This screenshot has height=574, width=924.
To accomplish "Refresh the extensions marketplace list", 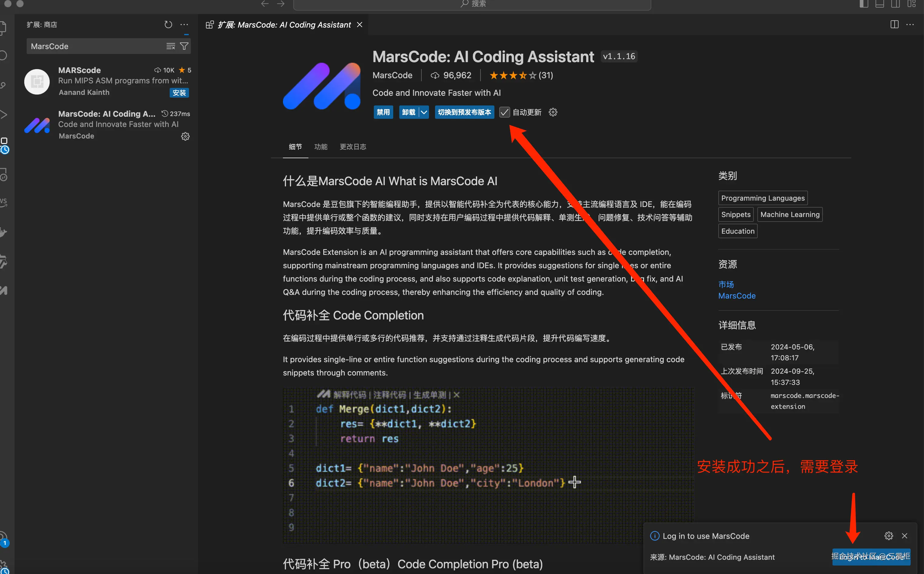I will 168,25.
